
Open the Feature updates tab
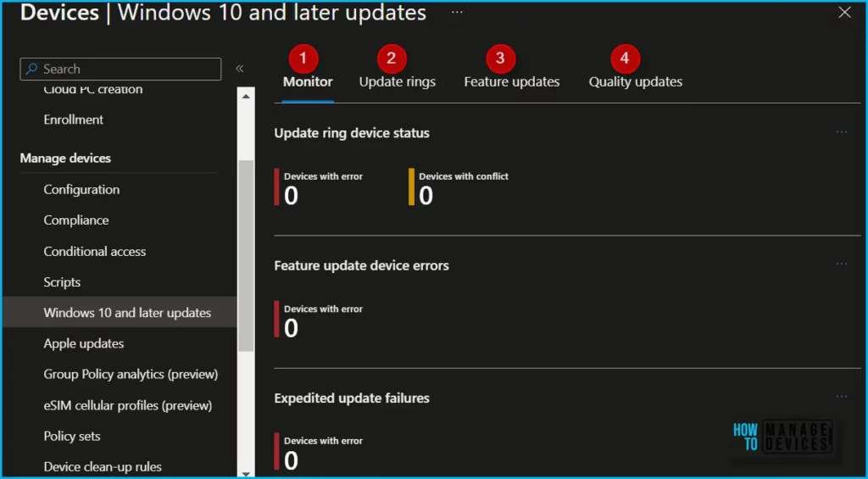511,82
